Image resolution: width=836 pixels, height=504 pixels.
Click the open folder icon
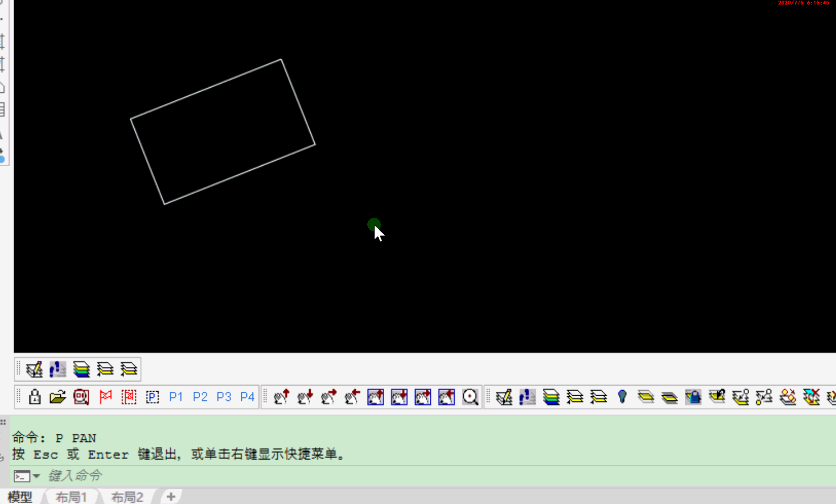(x=58, y=397)
